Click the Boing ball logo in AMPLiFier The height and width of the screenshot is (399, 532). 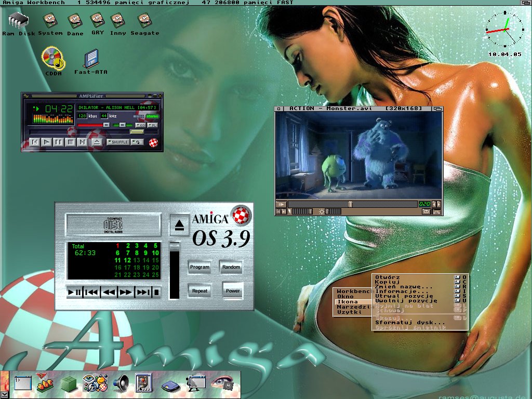pyautogui.click(x=153, y=142)
